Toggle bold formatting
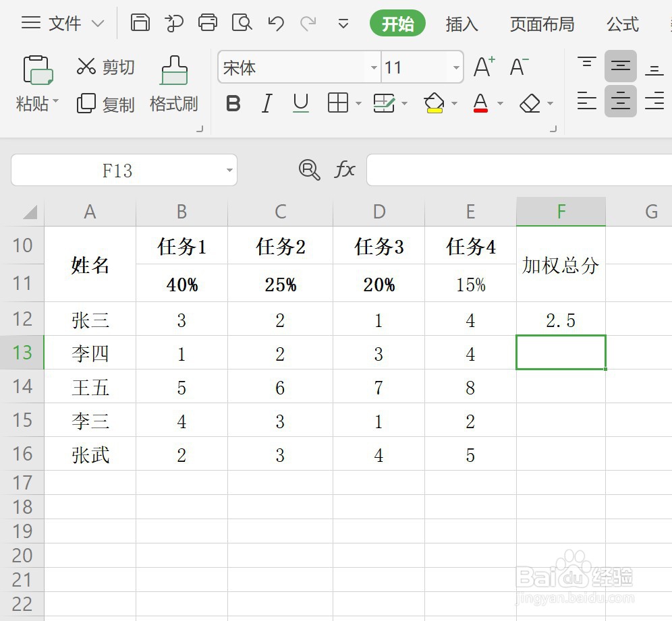The image size is (672, 621). (x=233, y=103)
